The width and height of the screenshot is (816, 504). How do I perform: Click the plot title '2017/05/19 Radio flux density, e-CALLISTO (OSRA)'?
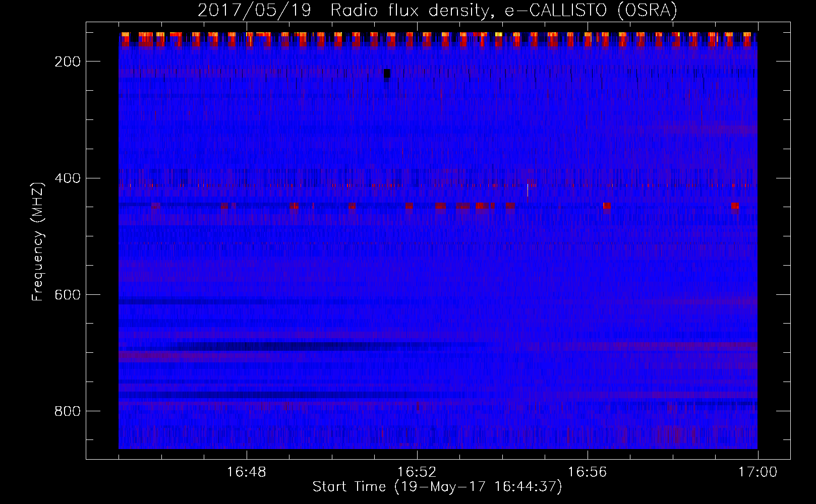coord(437,10)
